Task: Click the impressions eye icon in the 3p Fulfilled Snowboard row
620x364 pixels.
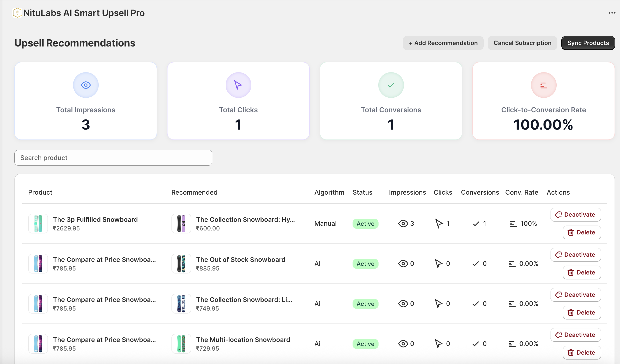Action: click(403, 223)
